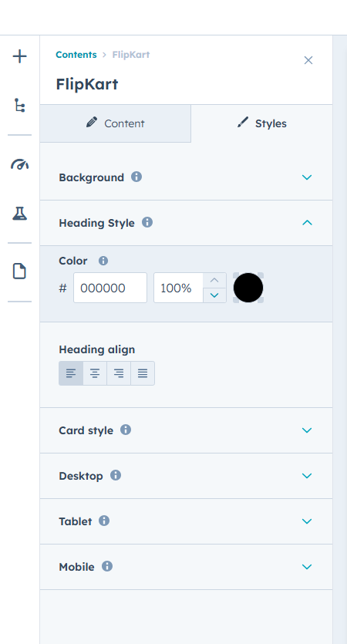Image resolution: width=347 pixels, height=644 pixels.
Task: Switch to the Content tab
Action: [116, 123]
